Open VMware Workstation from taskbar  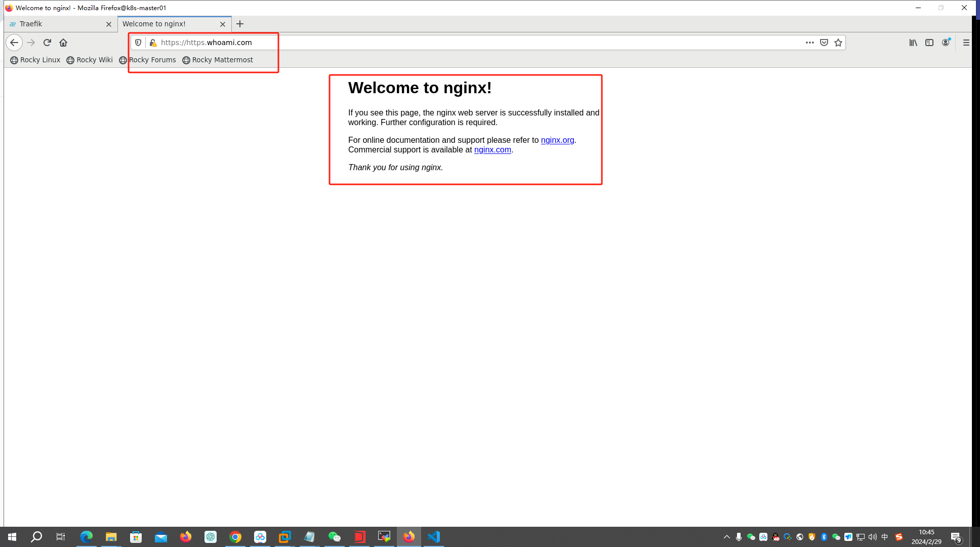(x=285, y=537)
